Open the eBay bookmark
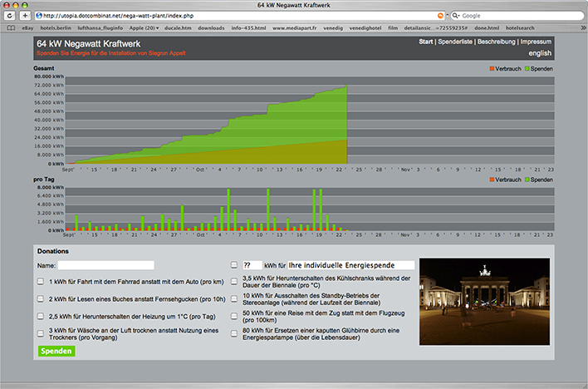Viewport: 588px width, 389px height. point(27,28)
